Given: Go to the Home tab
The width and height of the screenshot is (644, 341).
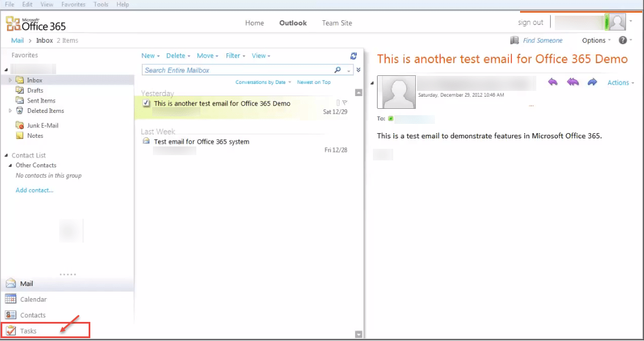Looking at the screenshot, I should [x=255, y=23].
